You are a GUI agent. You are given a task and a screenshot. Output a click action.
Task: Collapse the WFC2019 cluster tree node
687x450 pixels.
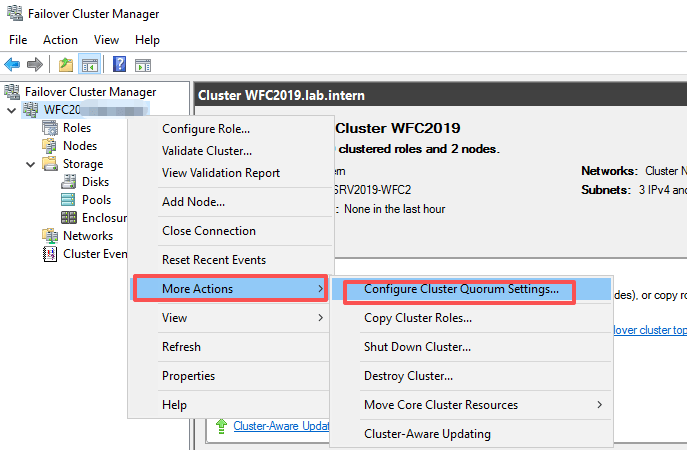[x=12, y=110]
